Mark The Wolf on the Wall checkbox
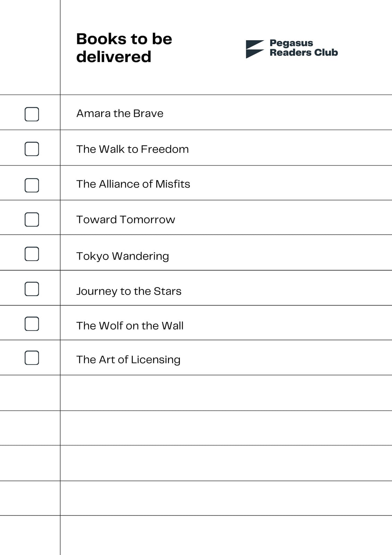Image resolution: width=392 pixels, height=555 pixels. 32,324
